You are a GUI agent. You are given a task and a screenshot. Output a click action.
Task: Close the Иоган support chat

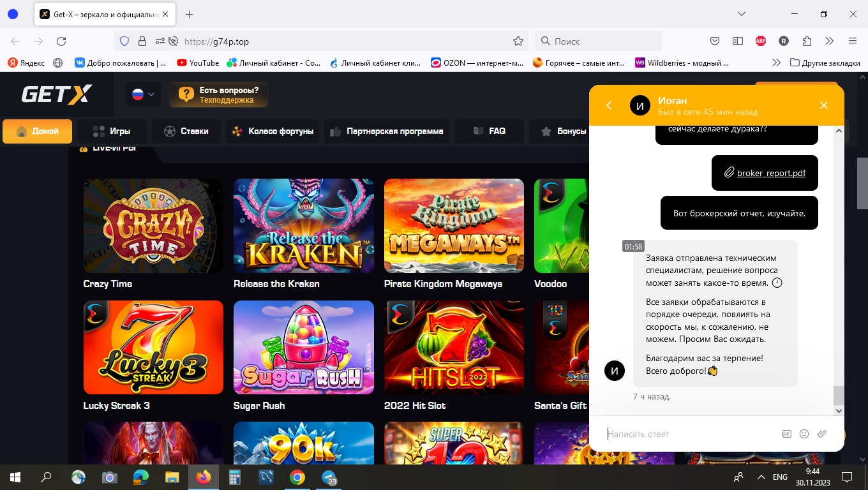tap(824, 105)
